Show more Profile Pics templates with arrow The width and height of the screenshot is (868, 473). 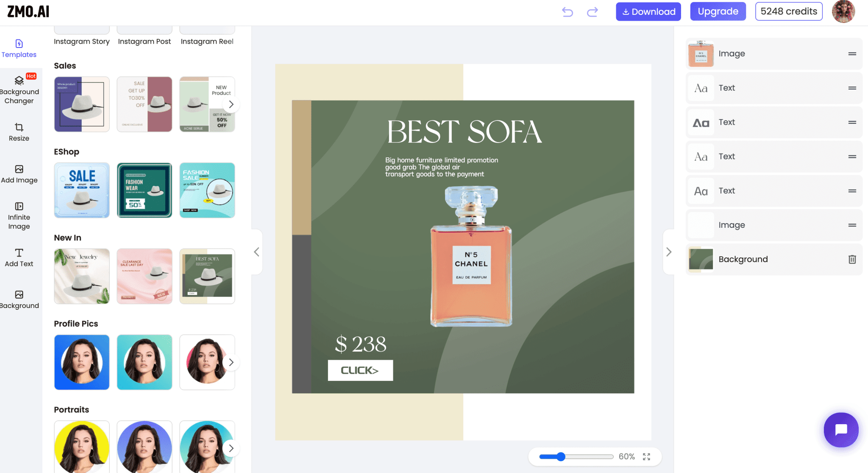point(231,362)
